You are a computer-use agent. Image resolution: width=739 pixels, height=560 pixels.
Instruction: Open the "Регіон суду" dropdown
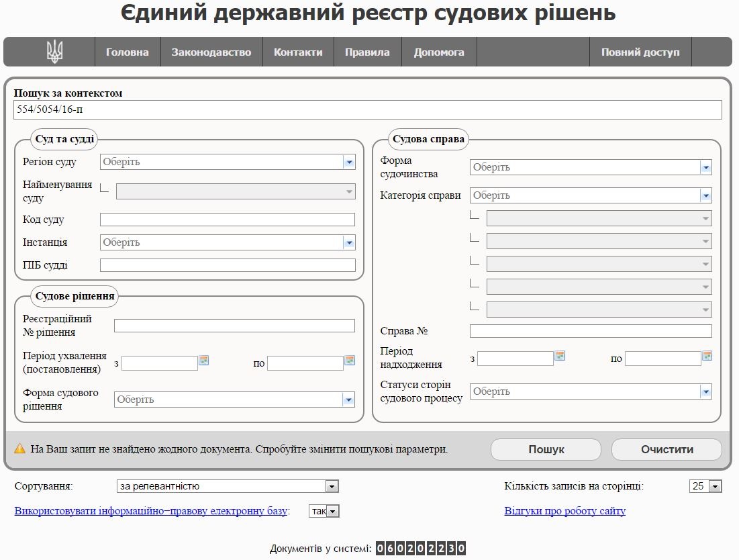click(348, 162)
